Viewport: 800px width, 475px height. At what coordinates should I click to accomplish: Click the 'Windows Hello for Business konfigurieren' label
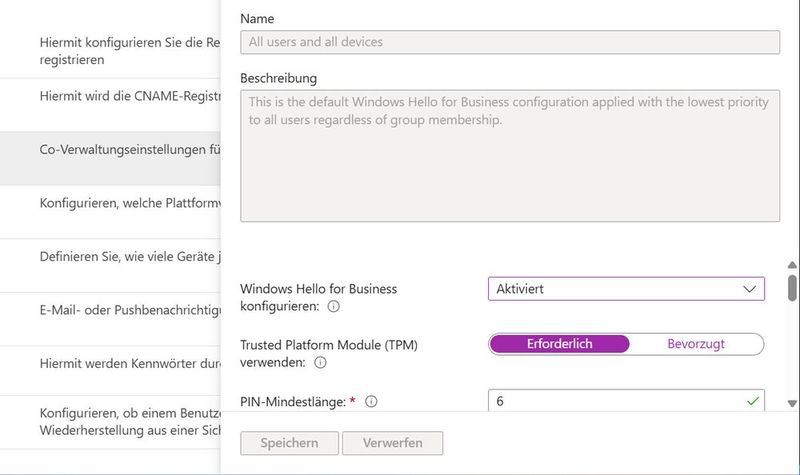(318, 297)
